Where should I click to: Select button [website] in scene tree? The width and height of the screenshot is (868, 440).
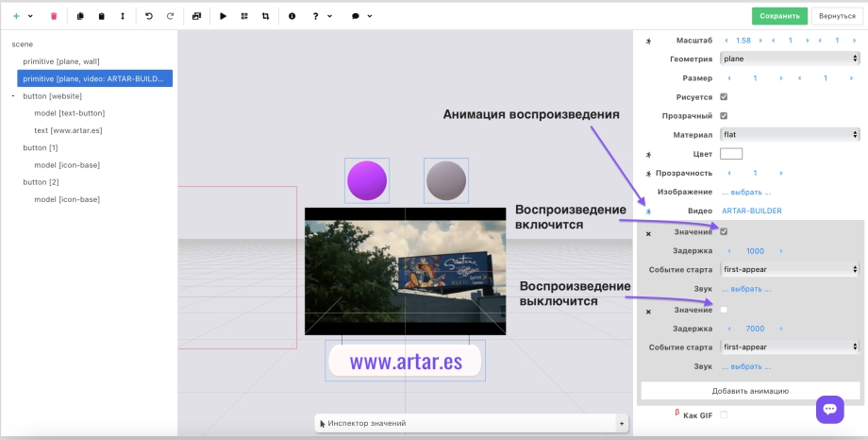(x=52, y=95)
